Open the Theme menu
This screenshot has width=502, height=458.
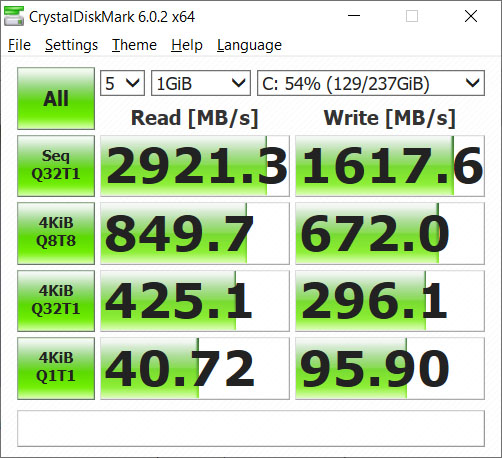tap(134, 45)
